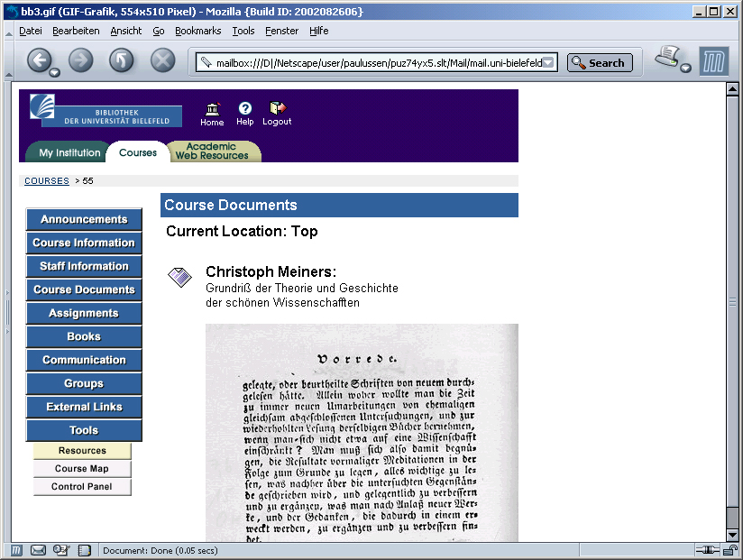This screenshot has height=560, width=743.
Task: Expand the URL bar history dropdown
Action: [549, 63]
